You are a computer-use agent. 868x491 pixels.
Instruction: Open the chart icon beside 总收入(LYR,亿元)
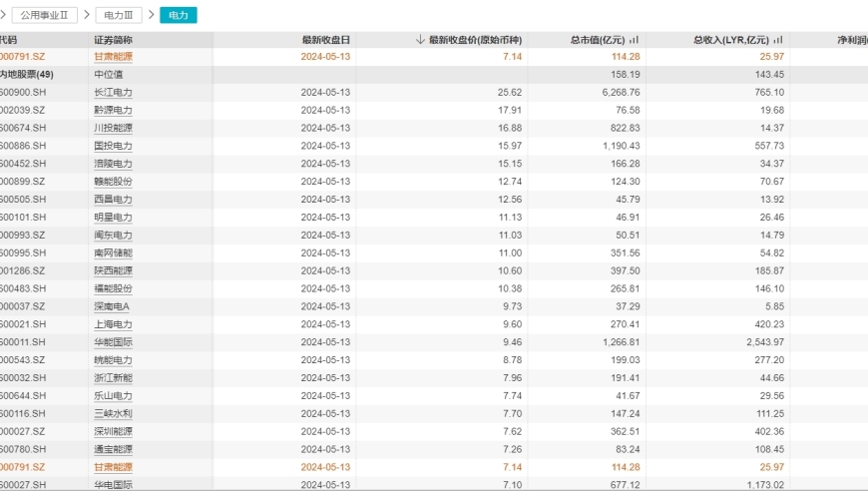778,40
